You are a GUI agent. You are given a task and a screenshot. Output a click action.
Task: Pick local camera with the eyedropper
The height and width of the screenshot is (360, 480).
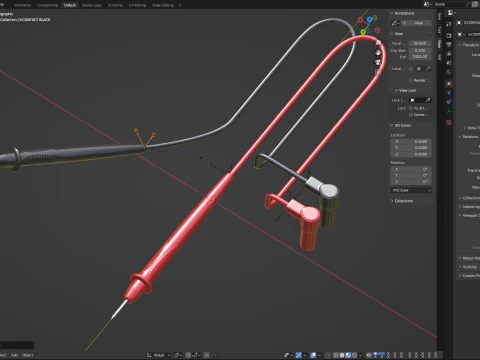pyautogui.click(x=428, y=69)
